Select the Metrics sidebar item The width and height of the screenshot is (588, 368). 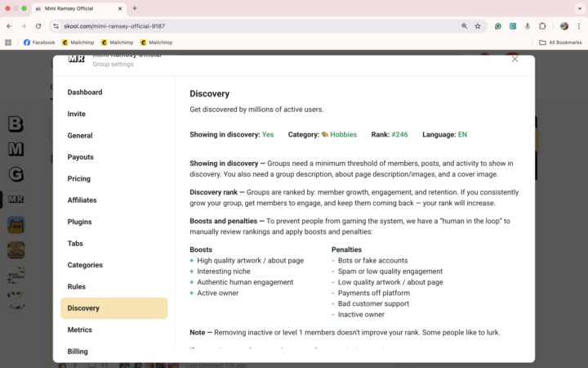(79, 330)
